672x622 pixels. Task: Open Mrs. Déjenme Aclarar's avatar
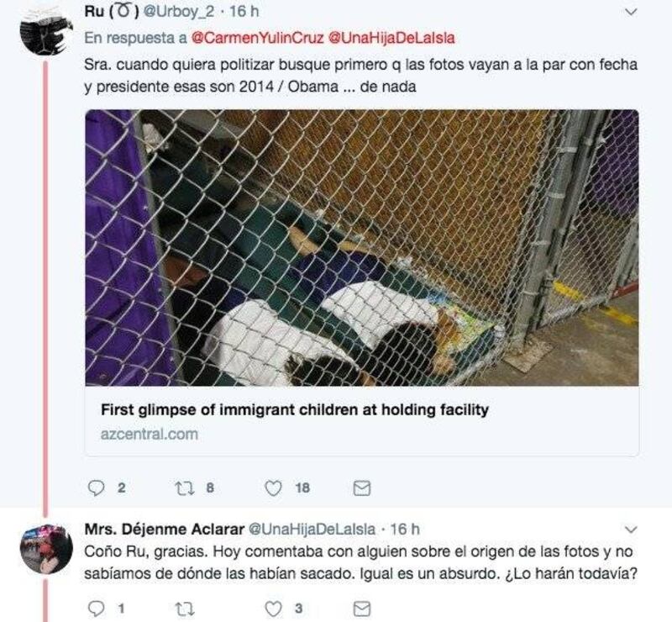tap(46, 549)
